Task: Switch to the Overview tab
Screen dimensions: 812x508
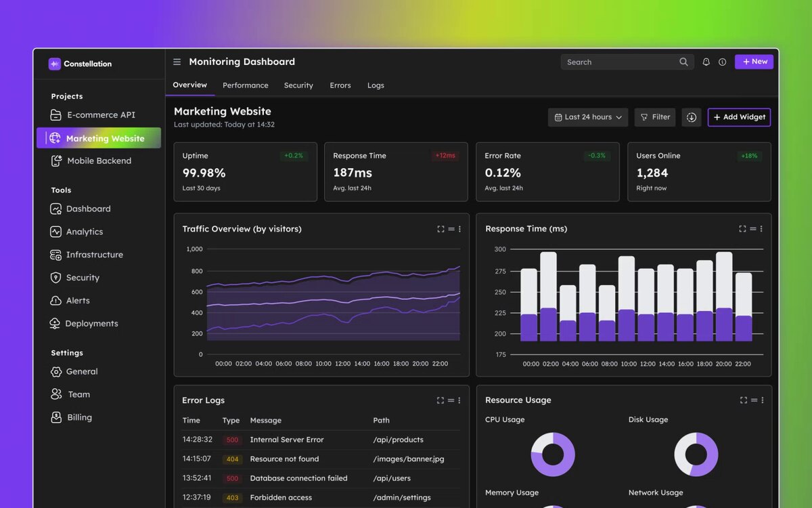Action: pyautogui.click(x=189, y=85)
